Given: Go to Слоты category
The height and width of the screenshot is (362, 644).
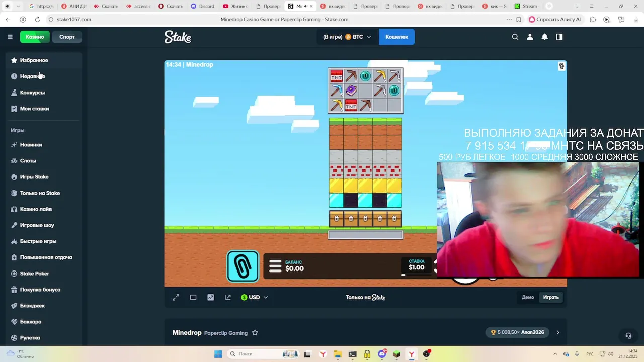Looking at the screenshot, I should [44, 161].
